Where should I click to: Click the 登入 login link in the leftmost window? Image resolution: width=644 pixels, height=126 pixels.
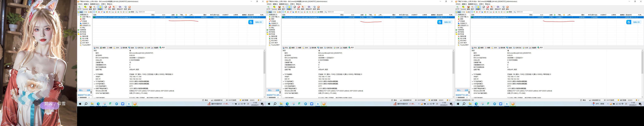coord(81,90)
